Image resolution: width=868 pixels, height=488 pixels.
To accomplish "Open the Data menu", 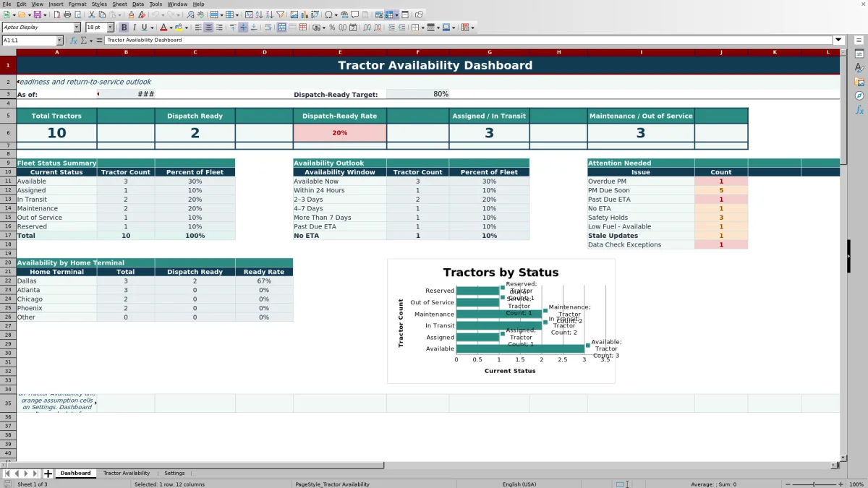I will [x=137, y=4].
